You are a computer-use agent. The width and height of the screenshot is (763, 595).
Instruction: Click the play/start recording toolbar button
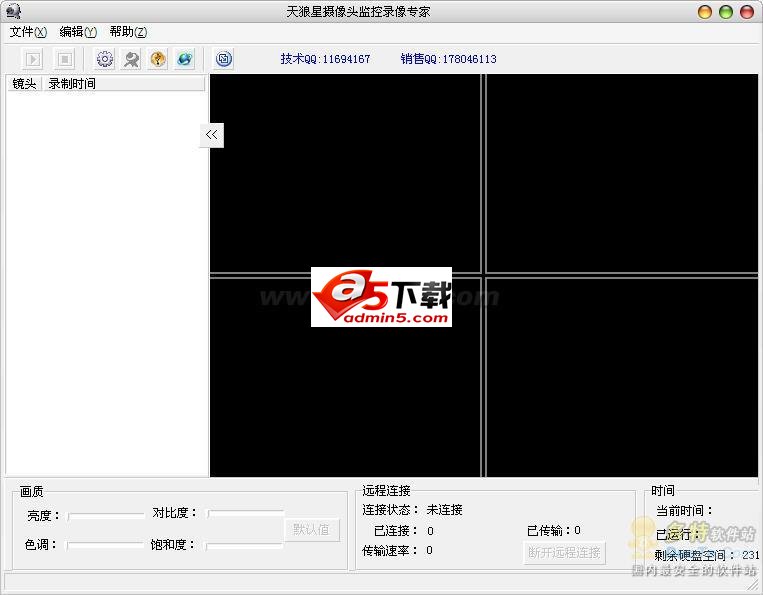tap(33, 59)
